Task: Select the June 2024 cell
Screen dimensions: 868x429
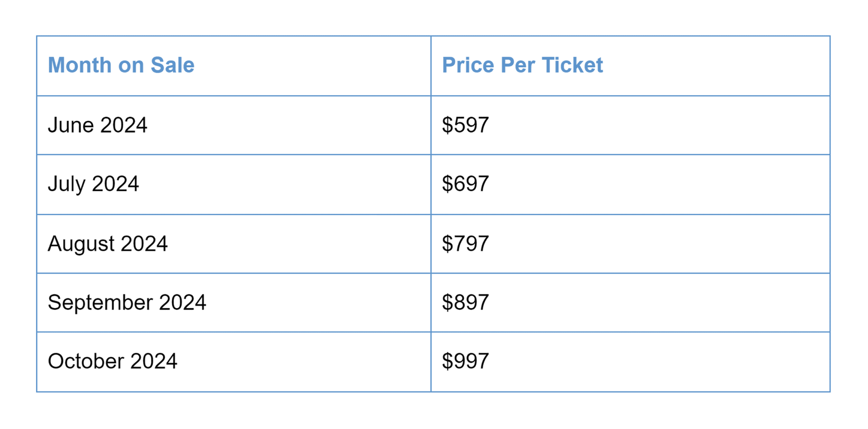Action: pos(98,125)
